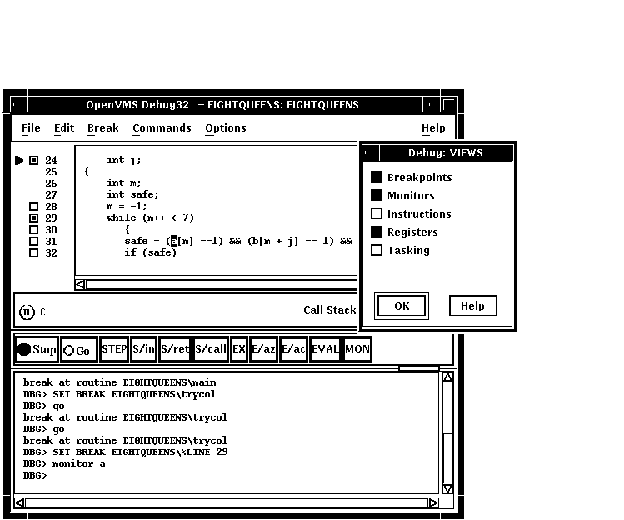
Task: Click the S/in step-into button
Action: [144, 350]
